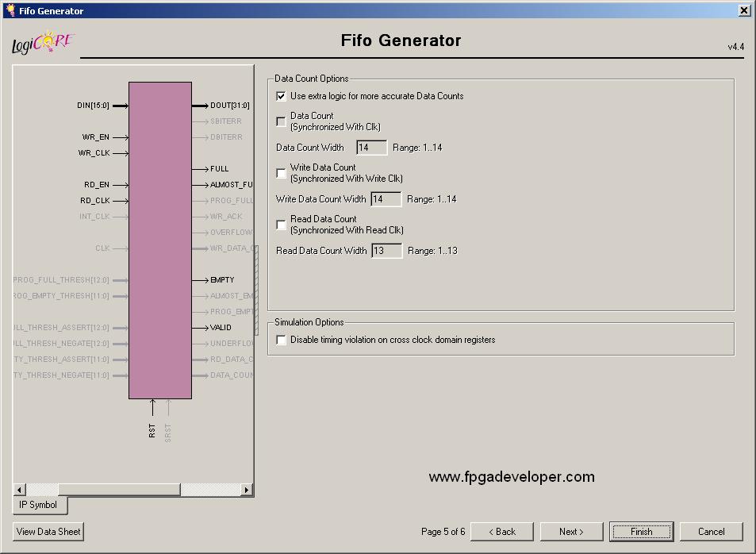Screen dimensions: 756x554
Task: Uncheck extra logic for accurate Data Counts
Action: tap(281, 96)
